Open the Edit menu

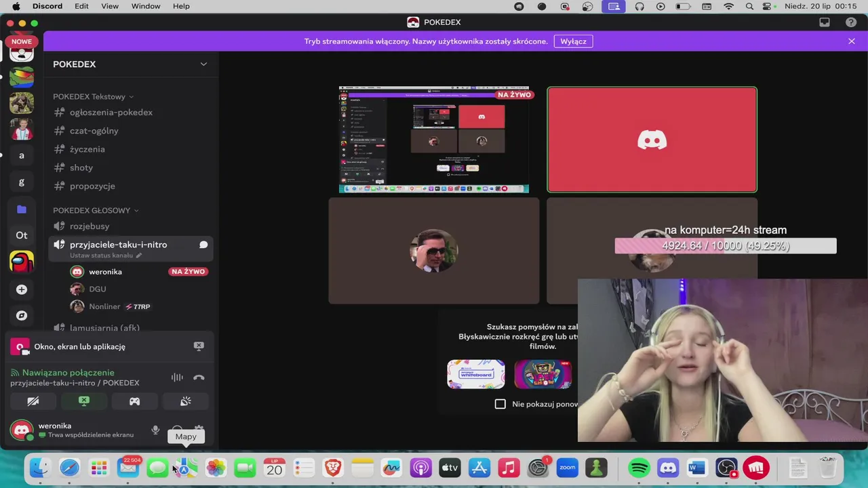pos(81,6)
